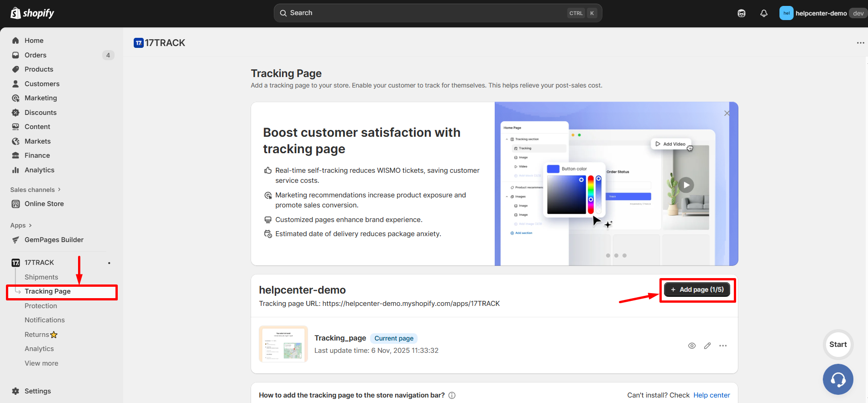Click the notifications bell icon
868x403 pixels.
point(763,13)
